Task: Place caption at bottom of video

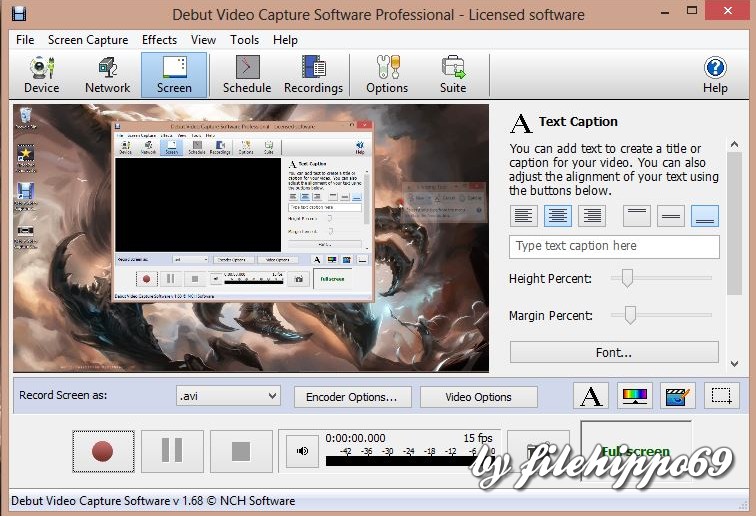Action: [705, 216]
